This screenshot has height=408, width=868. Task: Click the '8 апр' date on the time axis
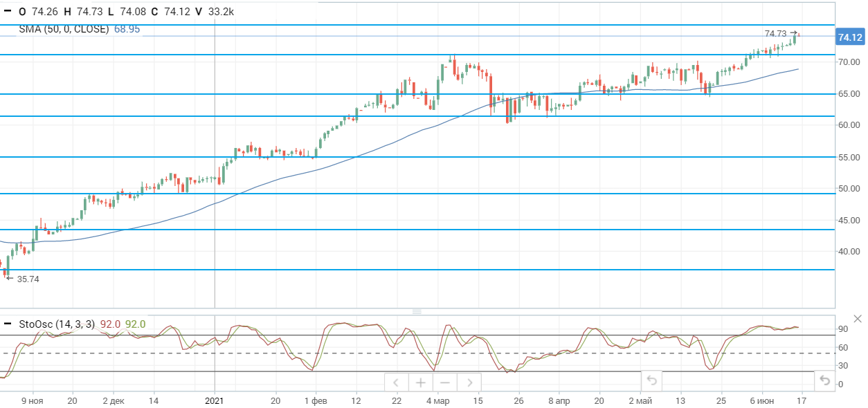tap(559, 401)
